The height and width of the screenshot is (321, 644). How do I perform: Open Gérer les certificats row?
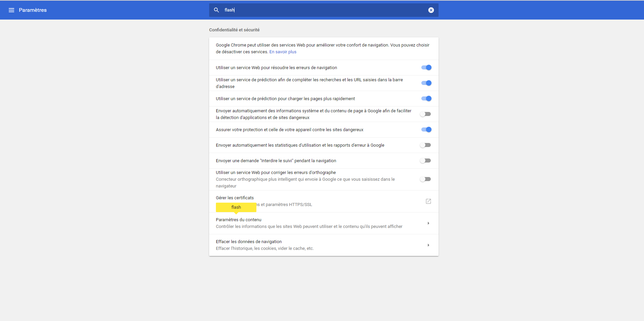[324, 201]
